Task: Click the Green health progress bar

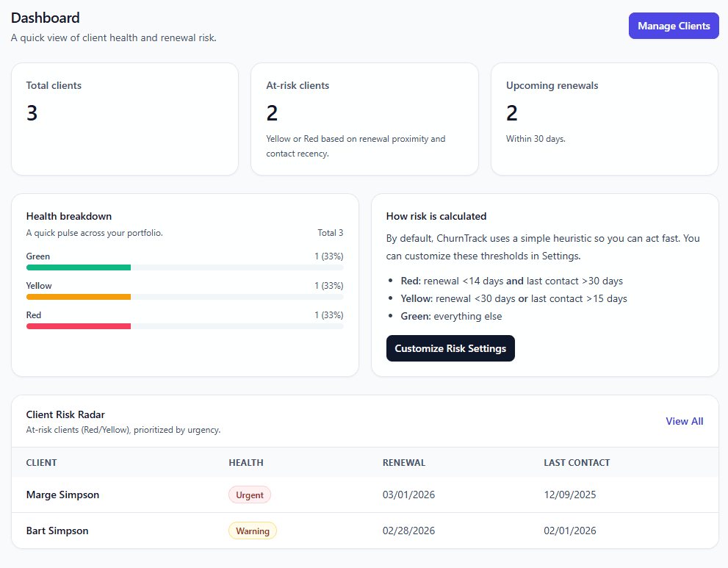Action: [x=184, y=267]
